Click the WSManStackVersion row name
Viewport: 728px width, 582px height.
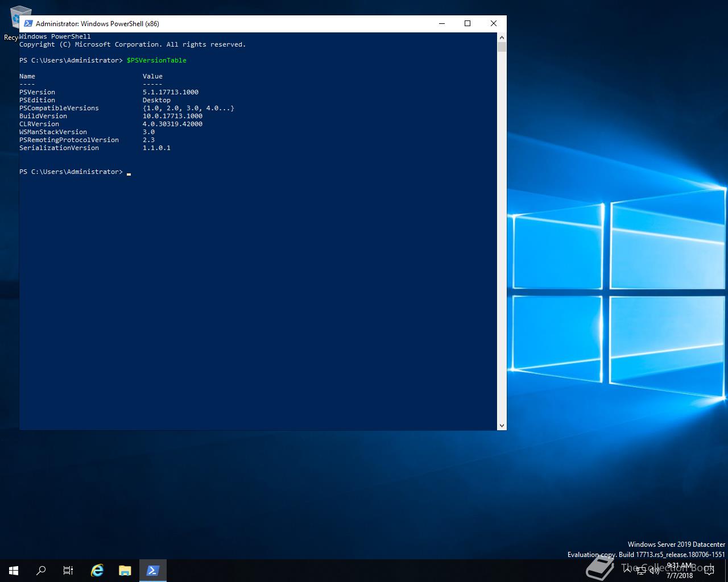pyautogui.click(x=53, y=132)
